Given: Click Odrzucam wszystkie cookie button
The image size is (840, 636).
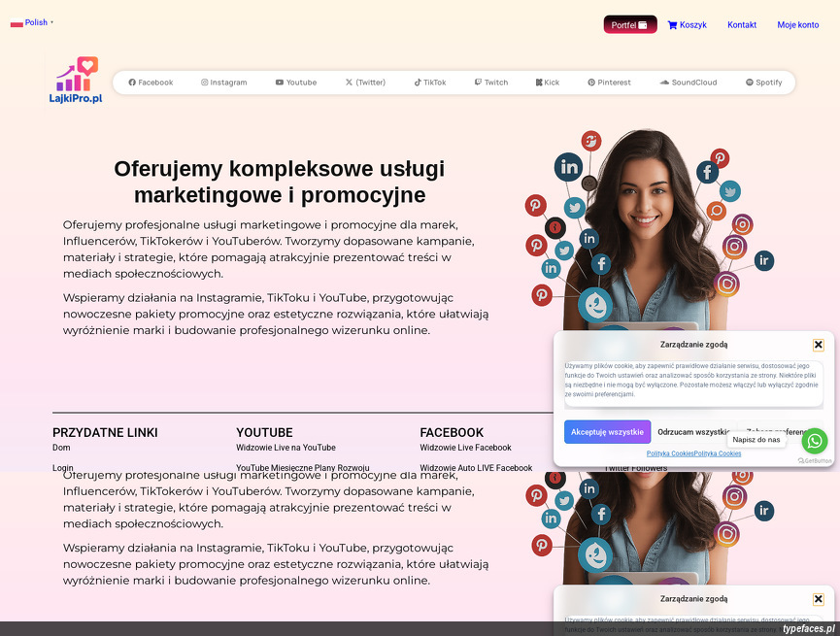Looking at the screenshot, I should point(693,432).
